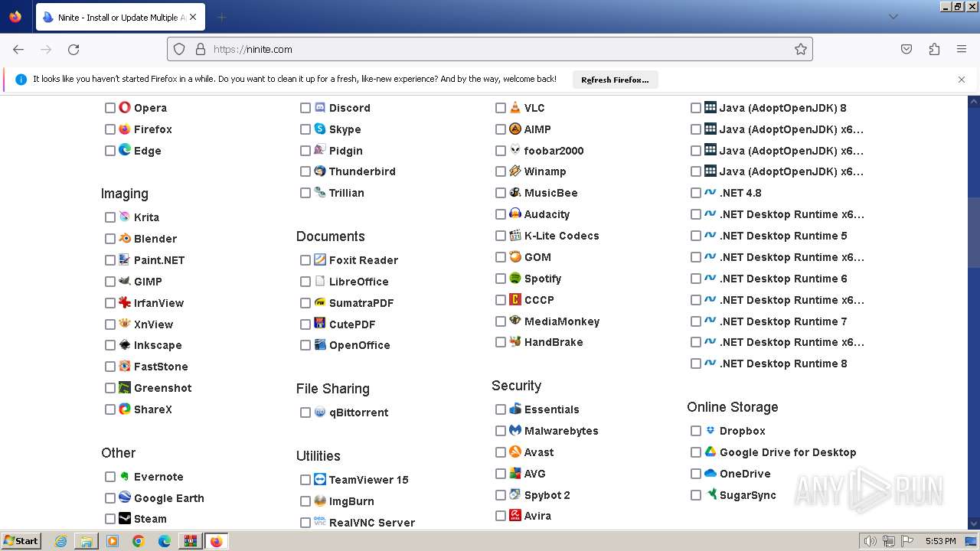The height and width of the screenshot is (551, 980).
Task: Click the Skype logo icon
Action: [320, 129]
